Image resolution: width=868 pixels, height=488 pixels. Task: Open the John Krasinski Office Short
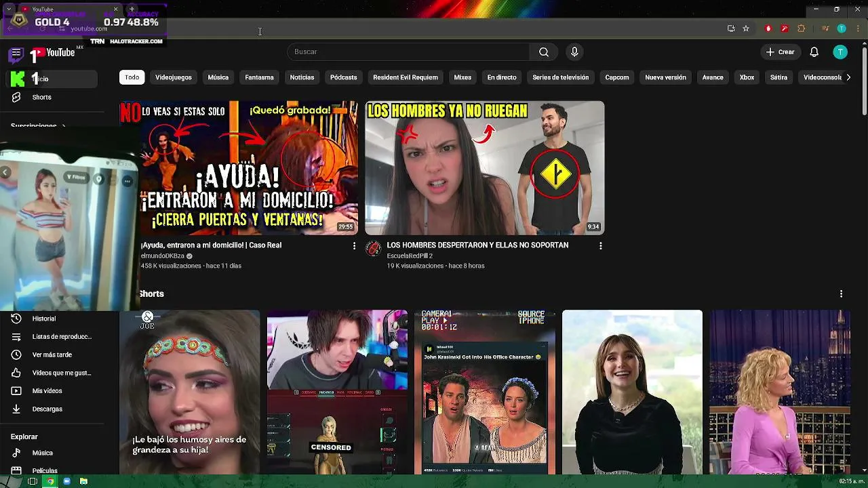click(x=485, y=392)
